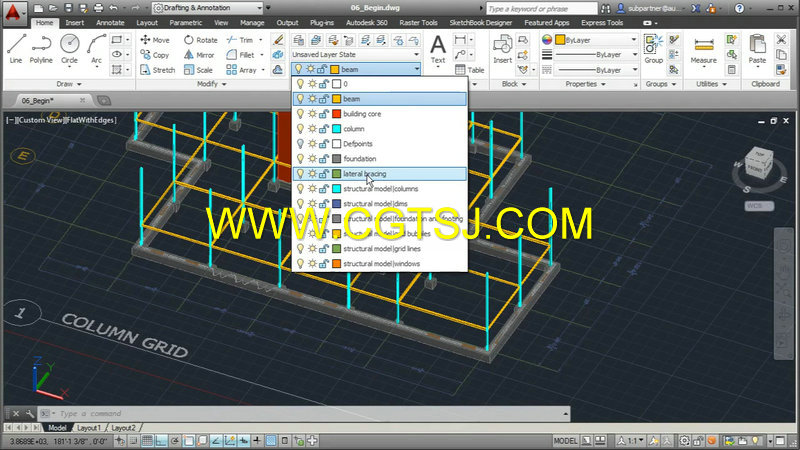The width and height of the screenshot is (800, 450).
Task: Click the Trim tool
Action: coord(240,40)
